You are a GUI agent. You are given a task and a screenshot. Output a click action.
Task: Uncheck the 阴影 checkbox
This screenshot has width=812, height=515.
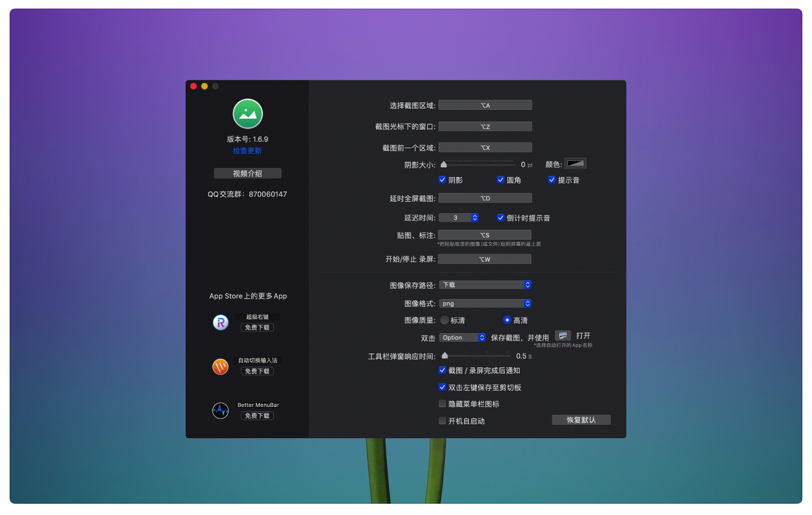(x=442, y=180)
